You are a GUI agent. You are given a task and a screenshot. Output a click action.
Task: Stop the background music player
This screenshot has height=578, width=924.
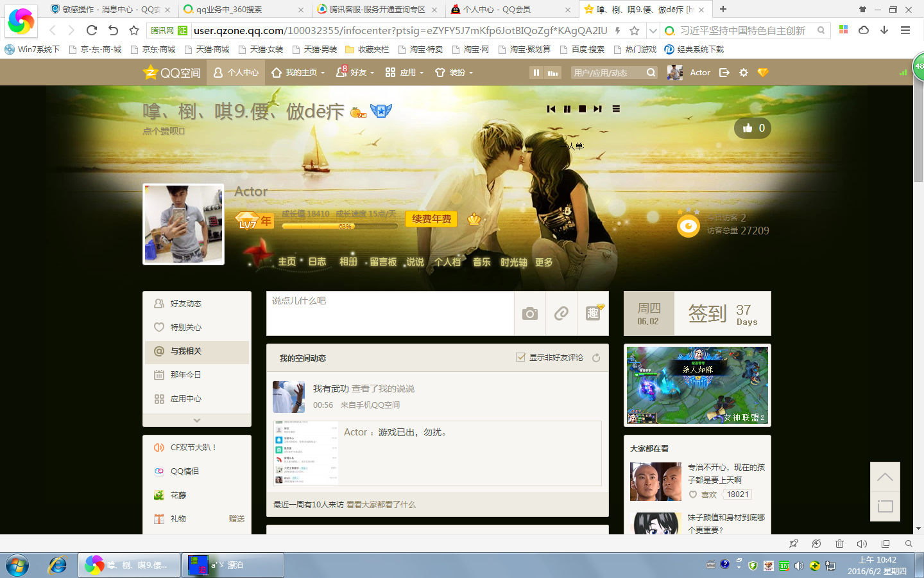pos(582,109)
